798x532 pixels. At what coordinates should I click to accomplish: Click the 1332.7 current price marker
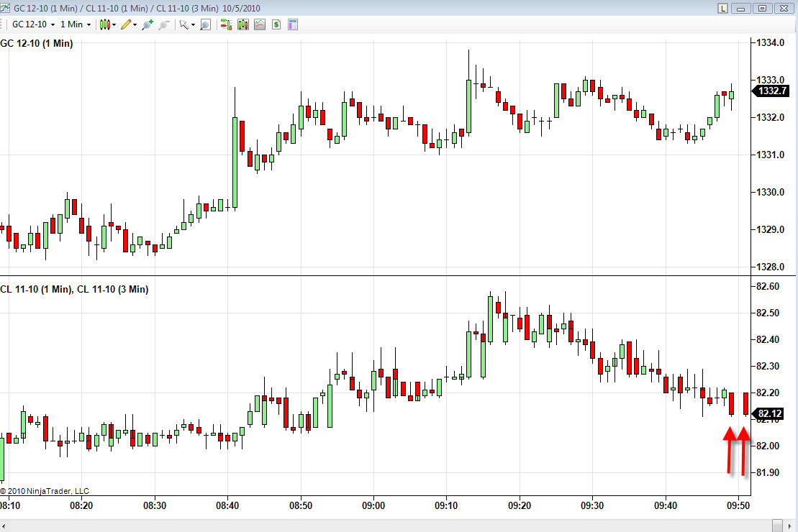point(771,91)
